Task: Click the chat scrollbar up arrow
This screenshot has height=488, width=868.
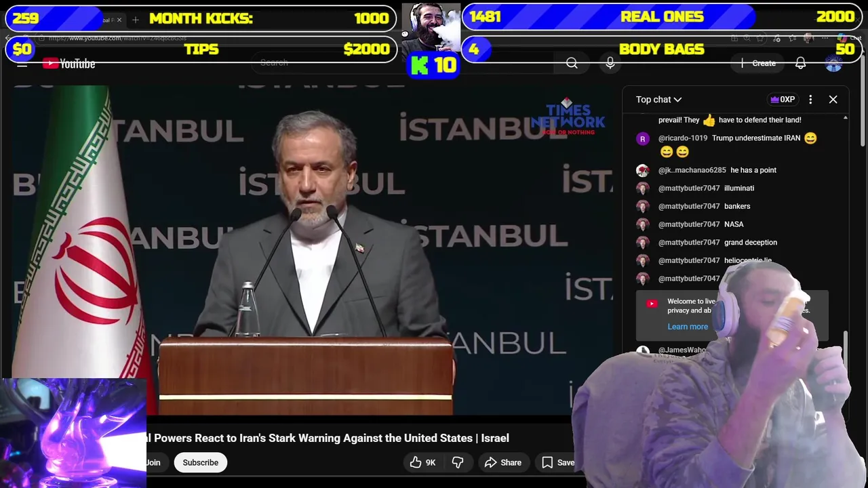Action: click(x=845, y=119)
